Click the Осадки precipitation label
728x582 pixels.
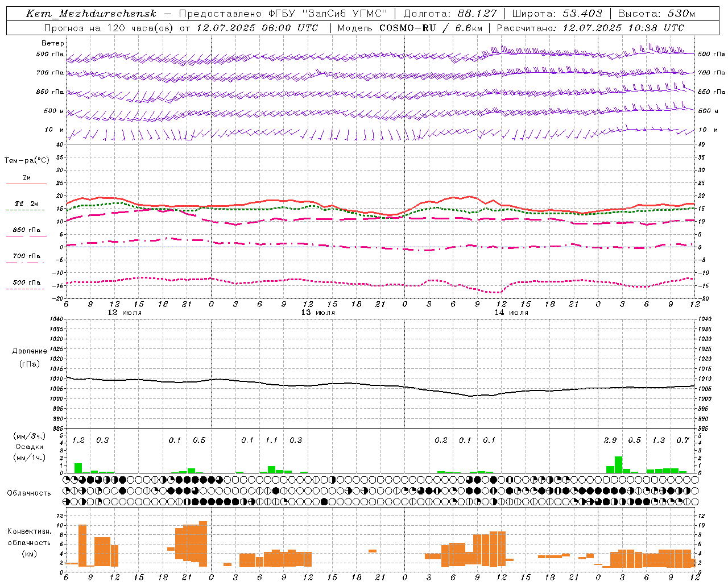(x=28, y=447)
